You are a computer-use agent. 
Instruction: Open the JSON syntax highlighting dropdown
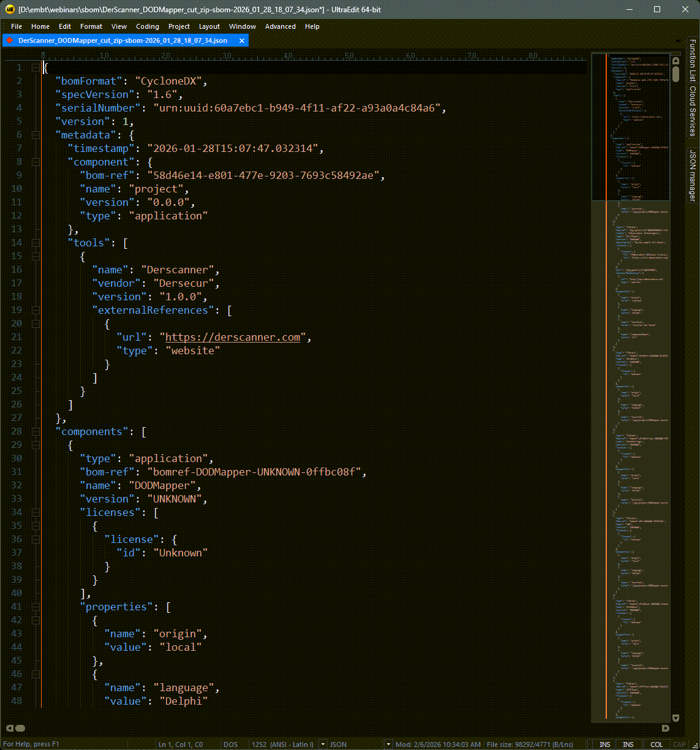tap(388, 744)
